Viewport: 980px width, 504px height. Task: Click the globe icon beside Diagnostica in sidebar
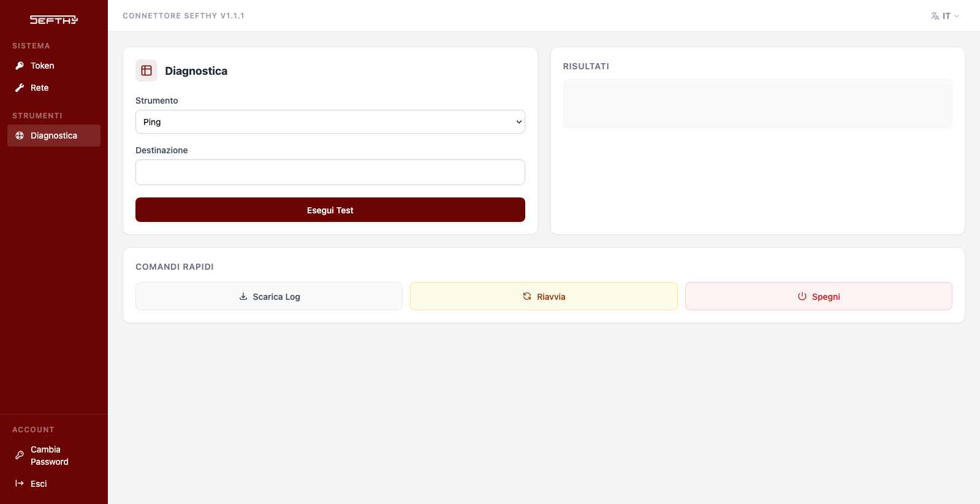coord(20,136)
